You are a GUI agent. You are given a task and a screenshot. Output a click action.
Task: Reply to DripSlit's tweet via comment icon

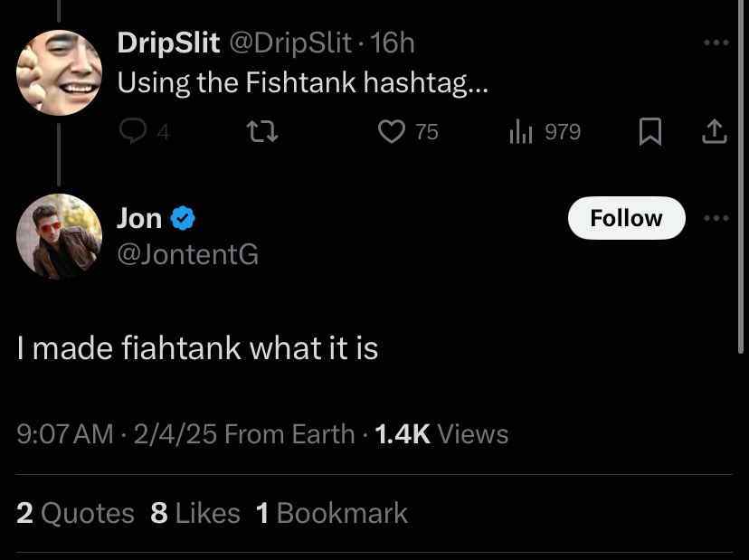[133, 132]
